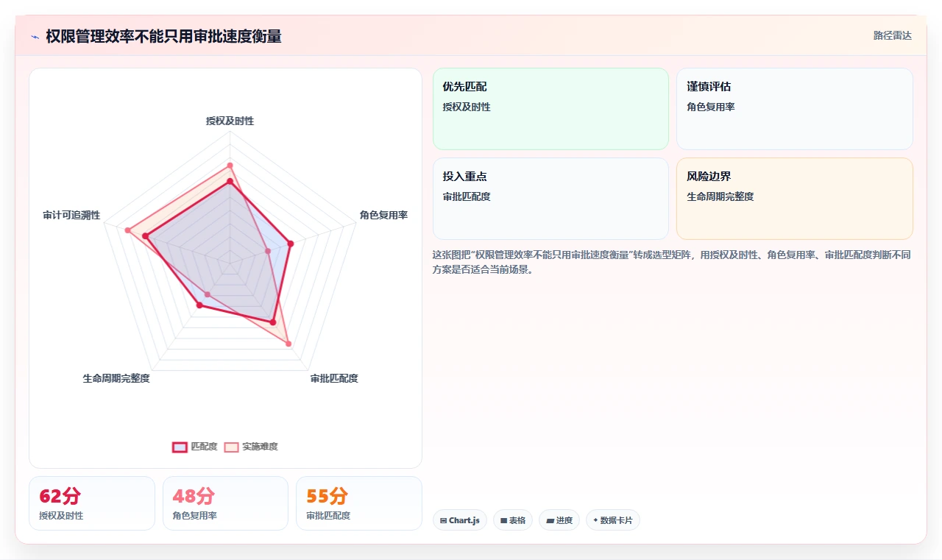Click the 实施难度 data point on 审计可追溯性 axis
942x560 pixels.
[127, 230]
